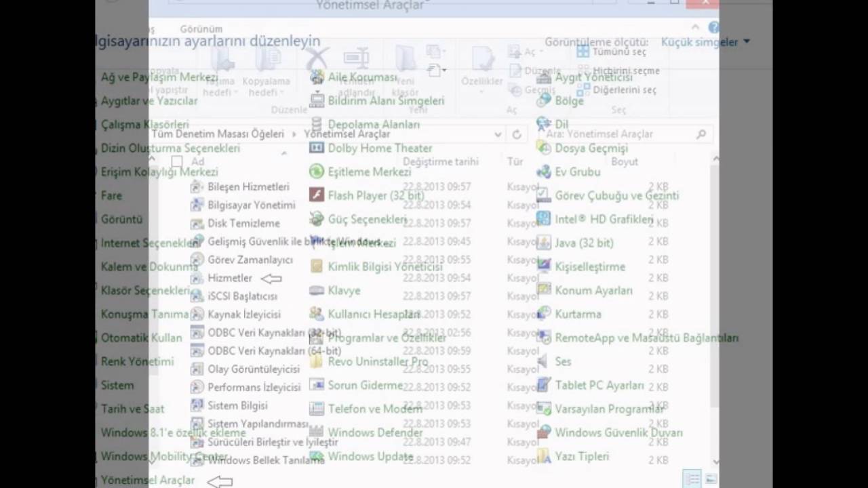This screenshot has width=868, height=488.
Task: Click Tümünü seç in the ribbon
Action: (612, 52)
